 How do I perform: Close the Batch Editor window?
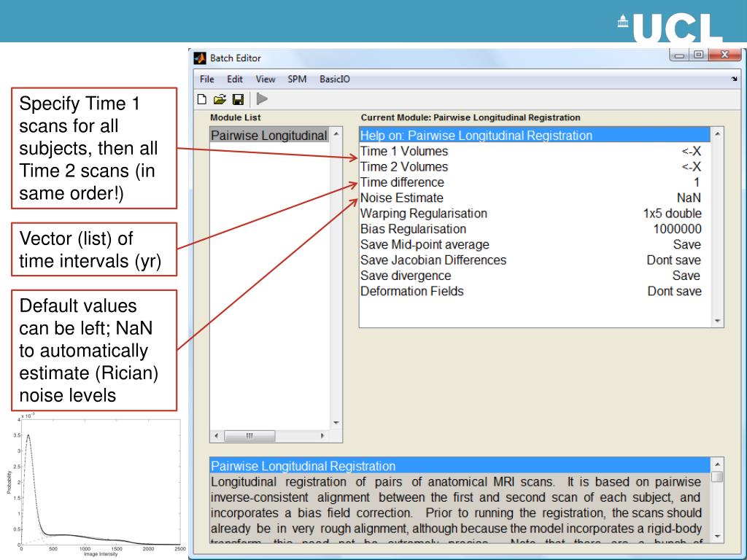[x=724, y=55]
